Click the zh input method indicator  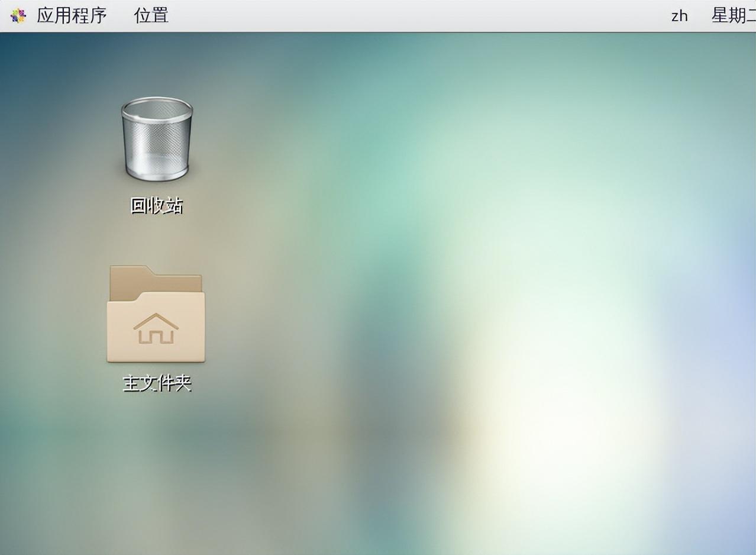pos(679,16)
